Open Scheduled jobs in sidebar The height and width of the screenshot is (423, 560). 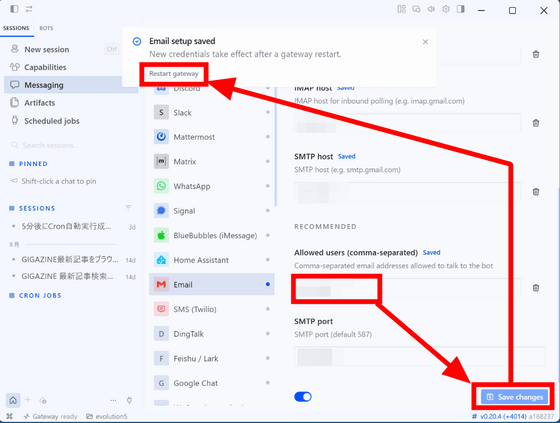[52, 121]
